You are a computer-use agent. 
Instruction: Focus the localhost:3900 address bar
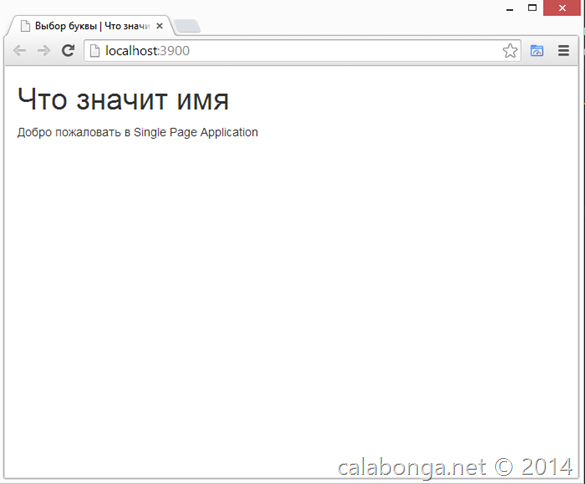[x=303, y=51]
